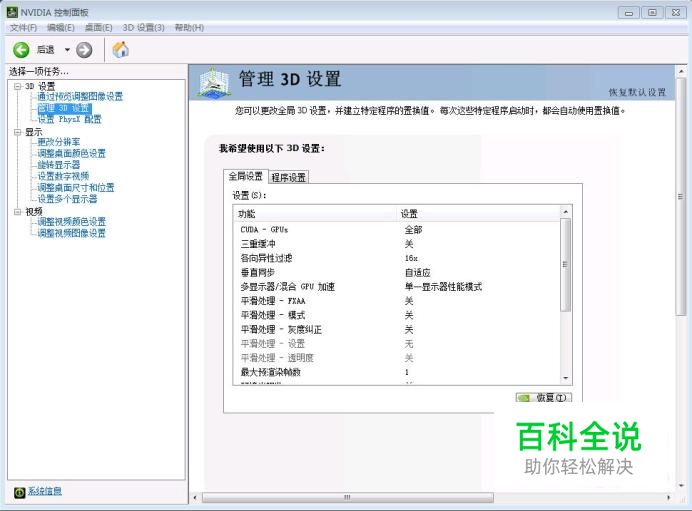The image size is (692, 511).
Task: Collapse the 3D 设置 tree node
Action: pos(18,86)
